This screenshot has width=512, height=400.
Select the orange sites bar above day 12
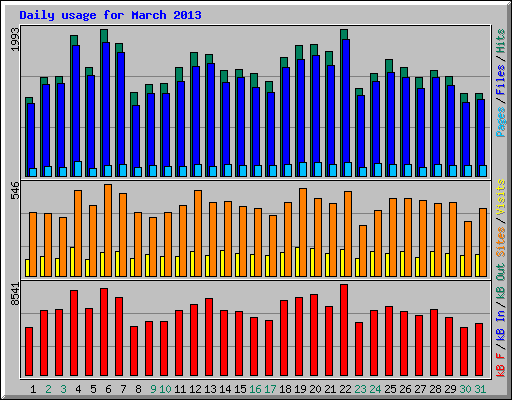(198, 233)
